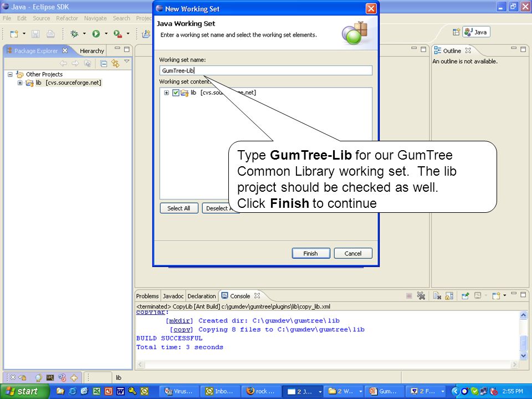Click the New Java Project toolbar icon
Screen dimensions: 532x399
(x=146, y=34)
